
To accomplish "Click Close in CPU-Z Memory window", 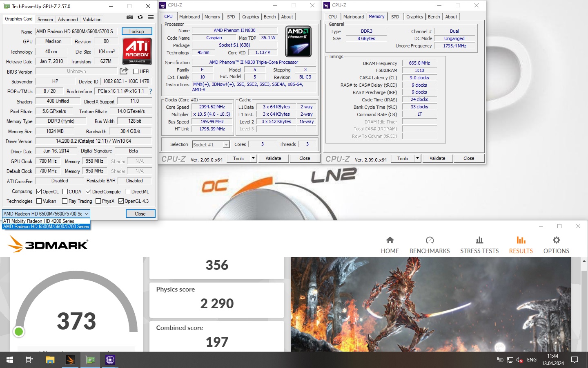I will coord(469,158).
